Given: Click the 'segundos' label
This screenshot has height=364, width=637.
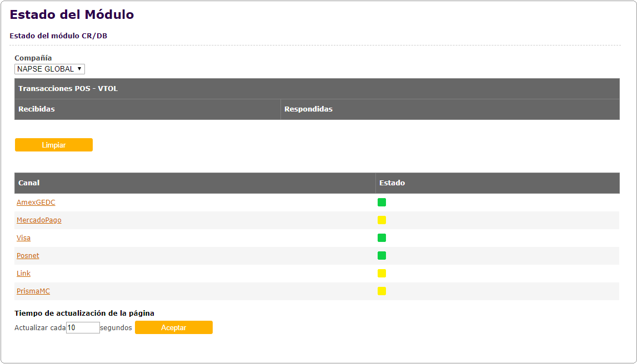Looking at the screenshot, I should [x=116, y=328].
